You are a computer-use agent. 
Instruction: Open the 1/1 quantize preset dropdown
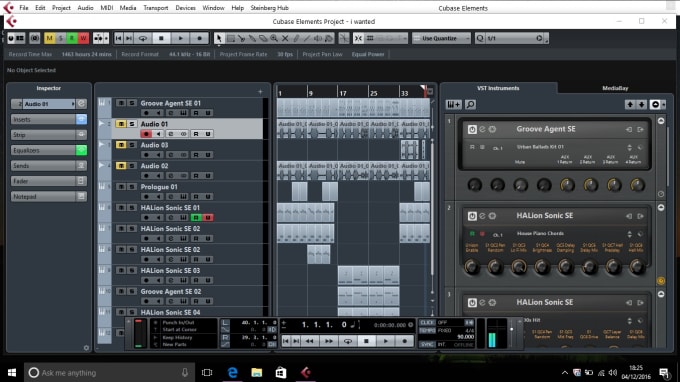(515, 38)
